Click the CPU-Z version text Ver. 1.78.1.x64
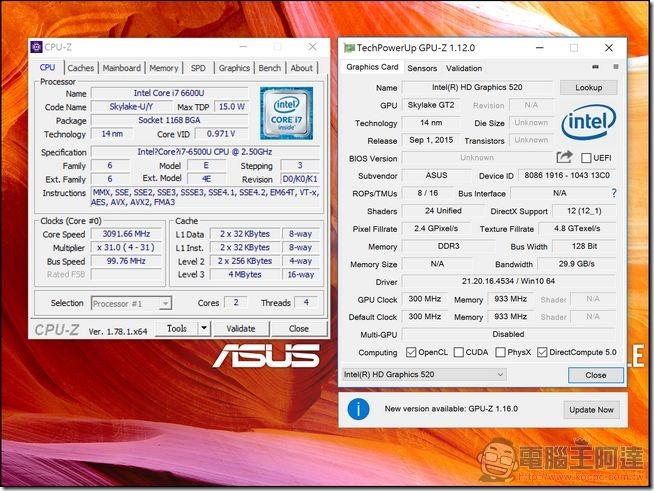The image size is (654, 491). (x=118, y=332)
